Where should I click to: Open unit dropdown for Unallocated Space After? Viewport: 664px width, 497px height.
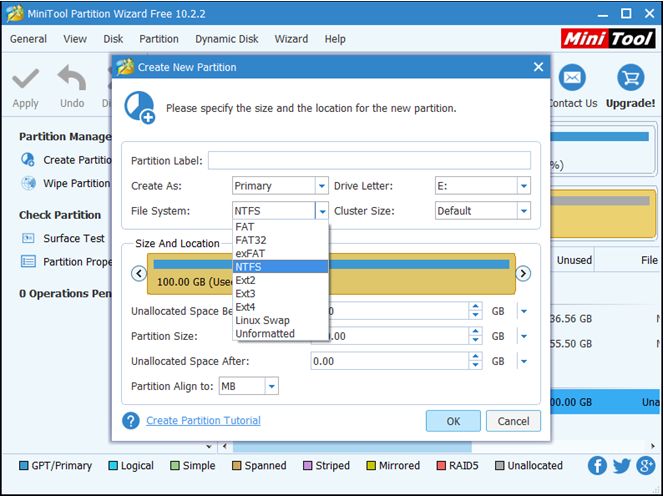coord(524,362)
